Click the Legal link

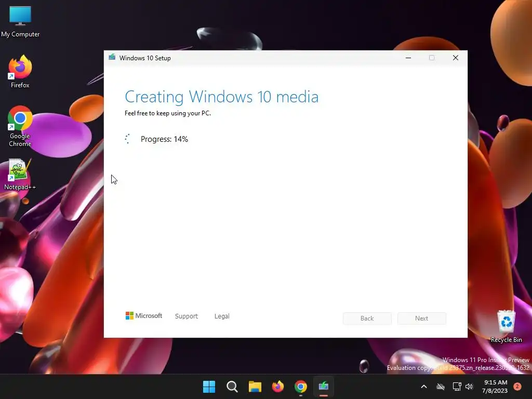click(x=222, y=316)
